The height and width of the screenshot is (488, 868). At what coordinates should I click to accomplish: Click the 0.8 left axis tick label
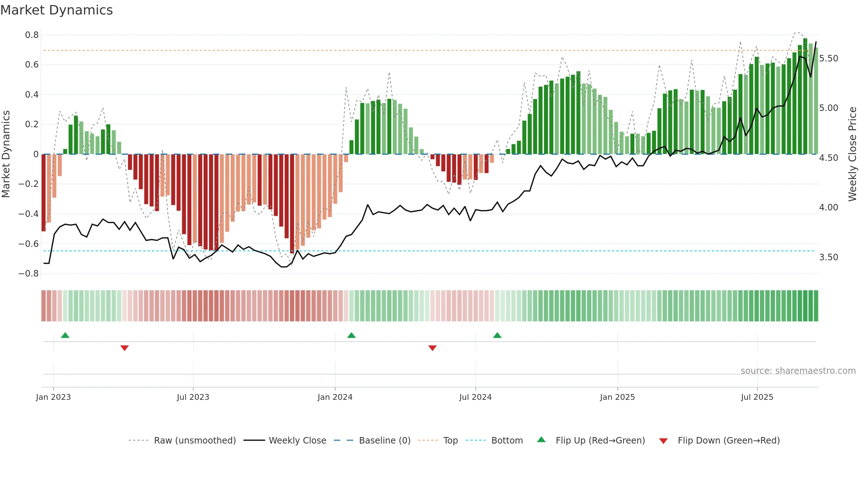click(32, 35)
